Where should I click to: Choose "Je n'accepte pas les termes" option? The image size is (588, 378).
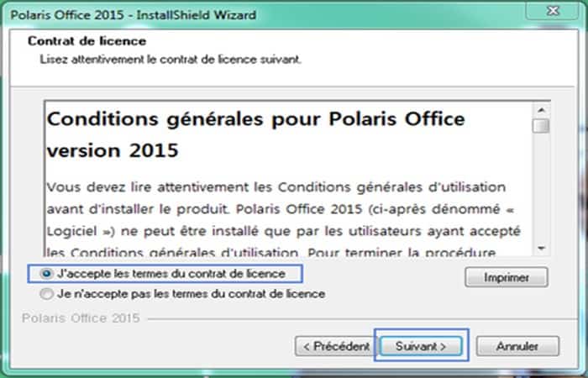coord(45,294)
